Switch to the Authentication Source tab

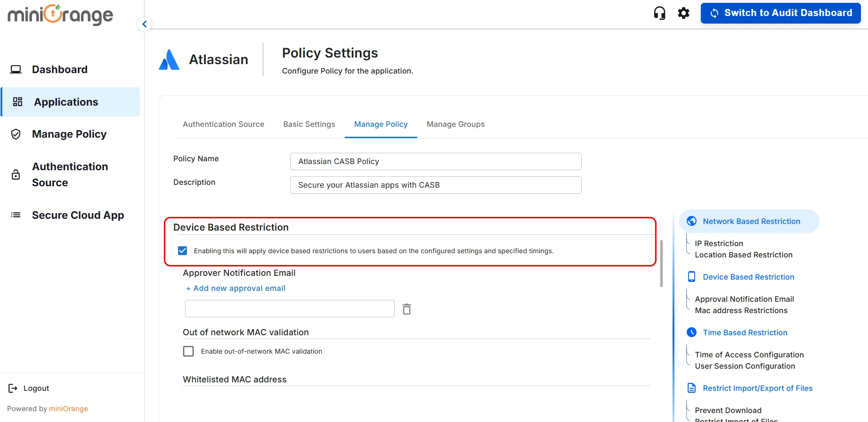pyautogui.click(x=223, y=124)
